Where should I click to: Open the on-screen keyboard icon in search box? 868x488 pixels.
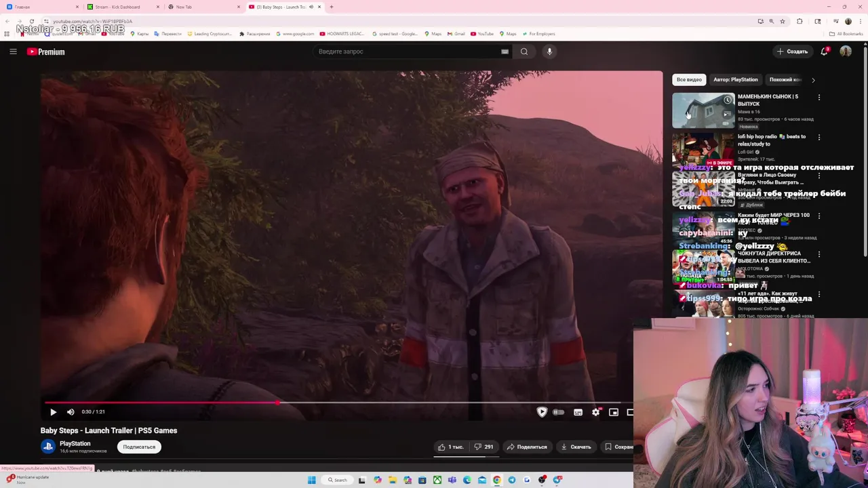click(x=505, y=52)
